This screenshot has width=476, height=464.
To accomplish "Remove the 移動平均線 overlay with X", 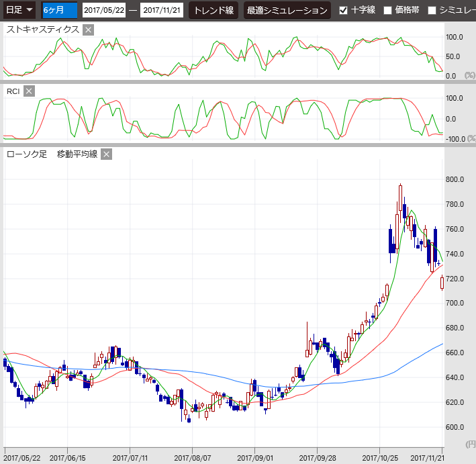I will click(106, 154).
